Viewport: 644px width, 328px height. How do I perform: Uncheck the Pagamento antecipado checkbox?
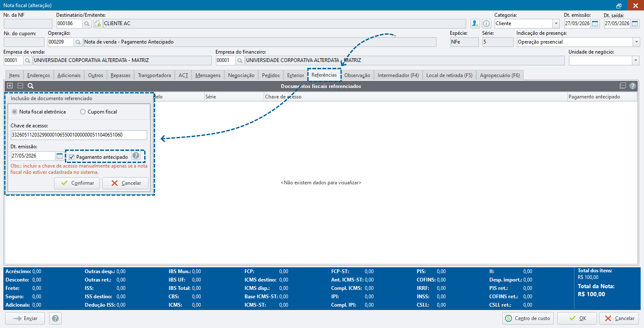72,157
